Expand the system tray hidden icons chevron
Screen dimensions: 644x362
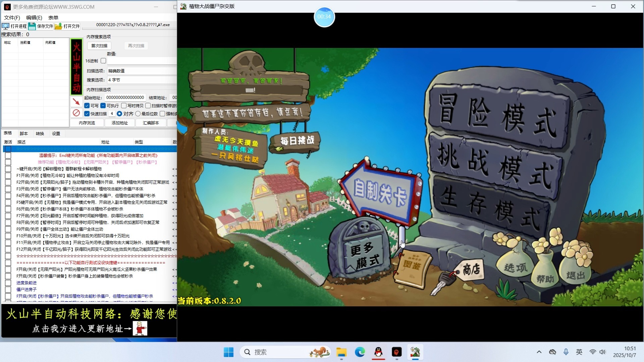click(539, 352)
